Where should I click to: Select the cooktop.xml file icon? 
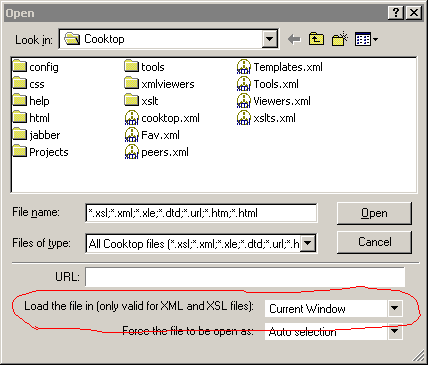point(132,118)
